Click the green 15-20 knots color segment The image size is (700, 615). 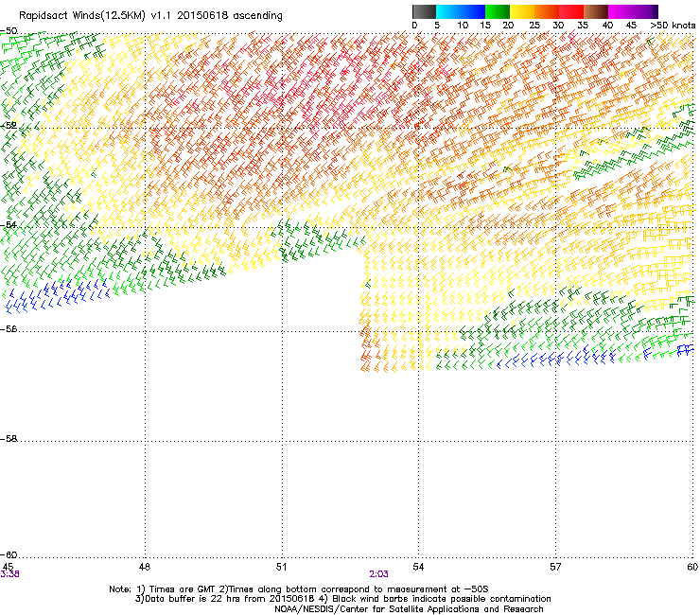[498, 11]
